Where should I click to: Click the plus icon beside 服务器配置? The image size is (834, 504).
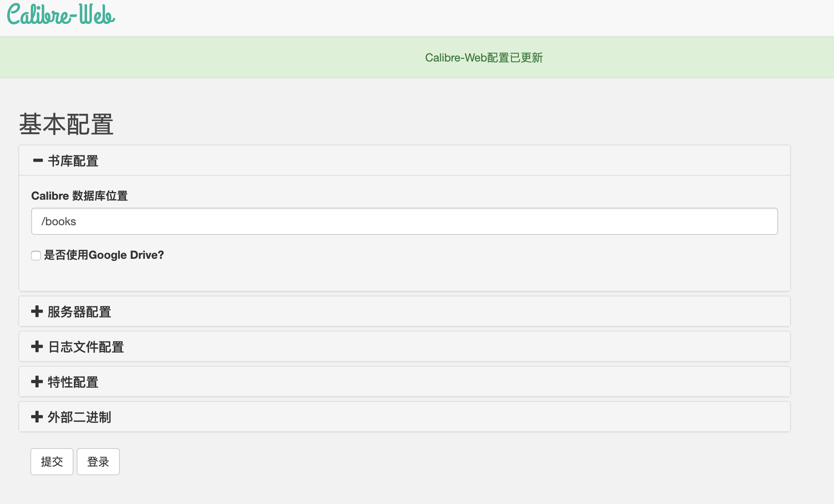[37, 312]
